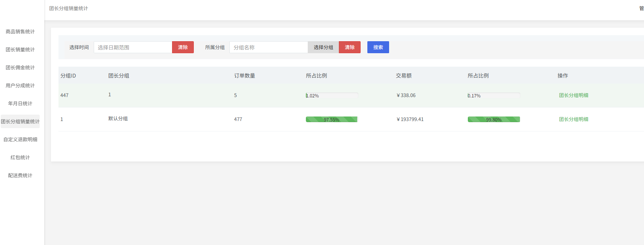Select 团长佣金统计 in left menu

click(20, 68)
